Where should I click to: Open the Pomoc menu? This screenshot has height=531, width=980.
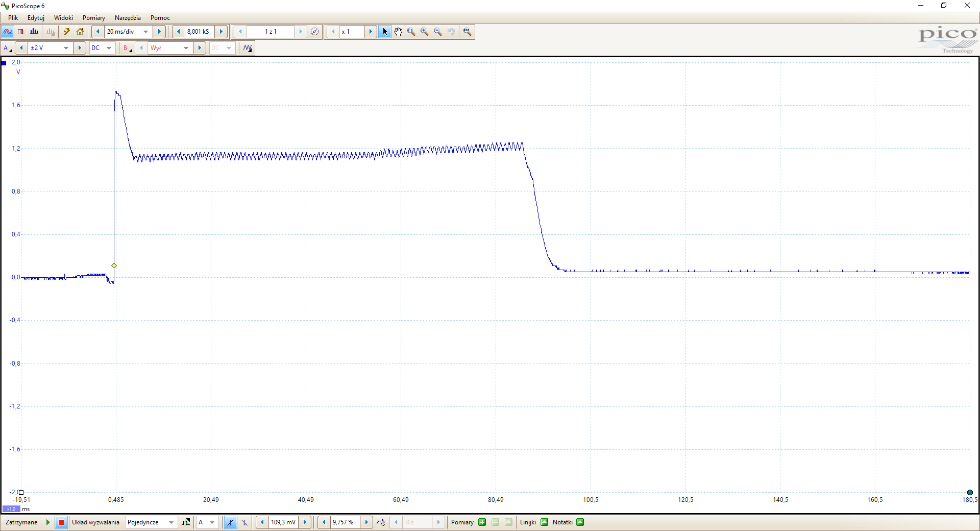pos(160,18)
